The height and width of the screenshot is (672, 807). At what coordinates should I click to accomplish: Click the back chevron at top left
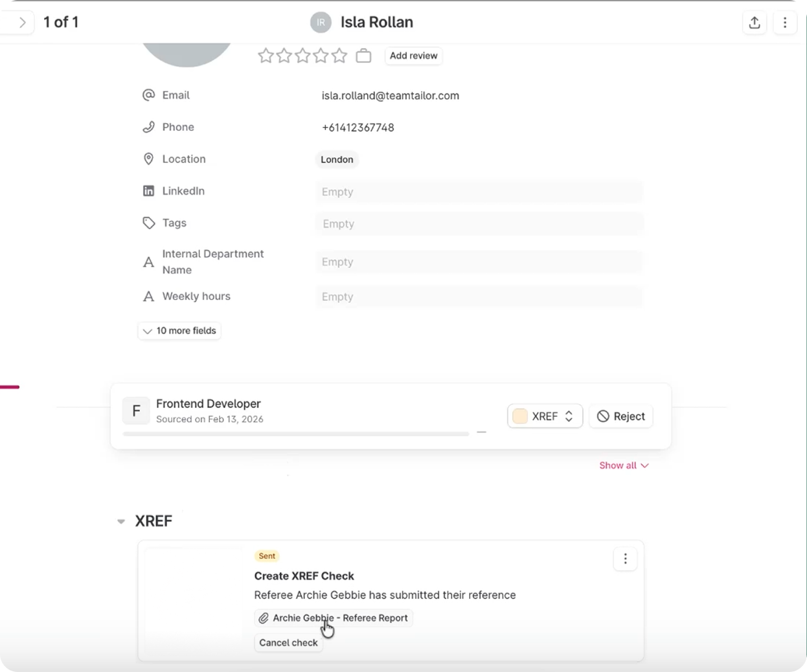tap(20, 22)
